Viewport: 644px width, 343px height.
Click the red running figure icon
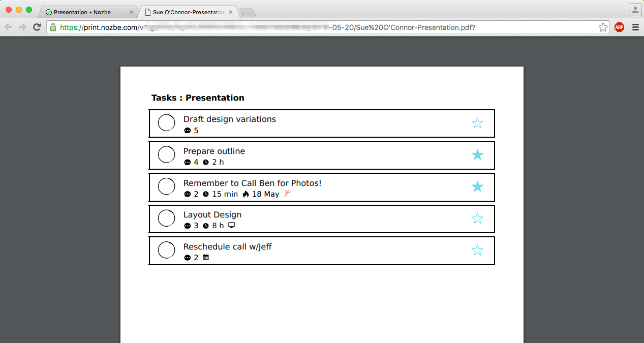tap(287, 194)
